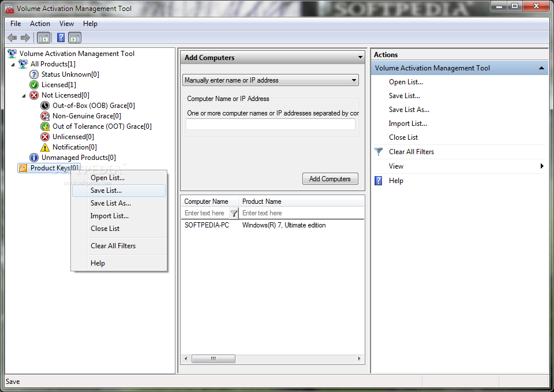Image resolution: width=554 pixels, height=392 pixels.
Task: Click the Clear All Filters funnel icon in Actions
Action: 379,152
